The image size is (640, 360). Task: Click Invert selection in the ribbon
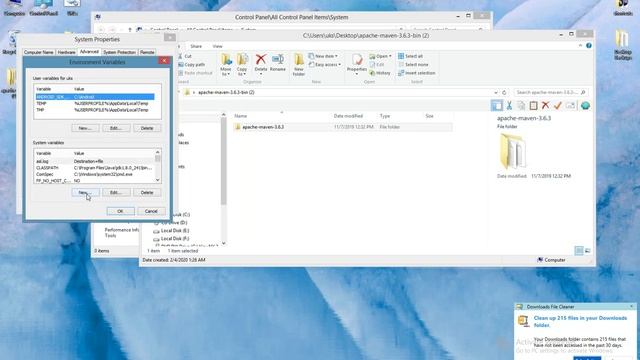pos(417,73)
